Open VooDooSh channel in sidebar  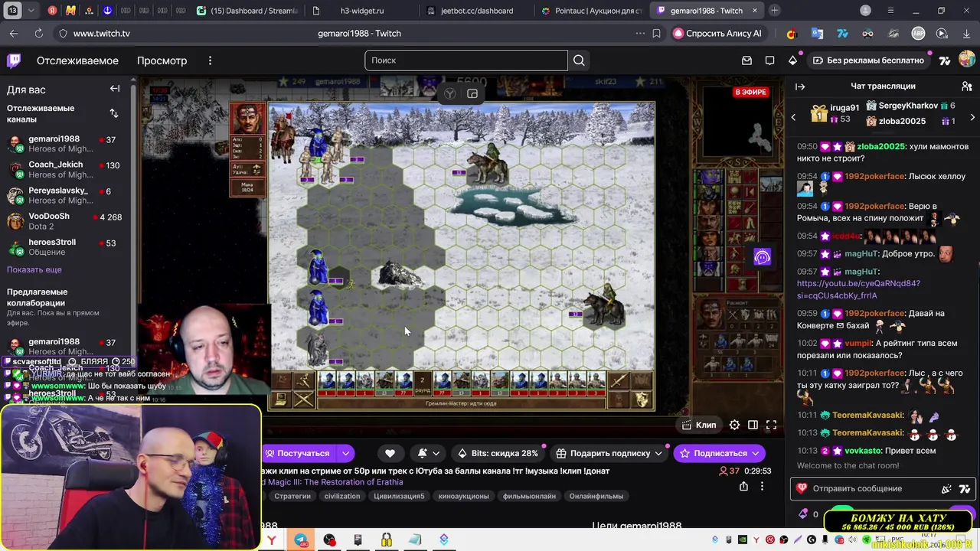(x=65, y=221)
